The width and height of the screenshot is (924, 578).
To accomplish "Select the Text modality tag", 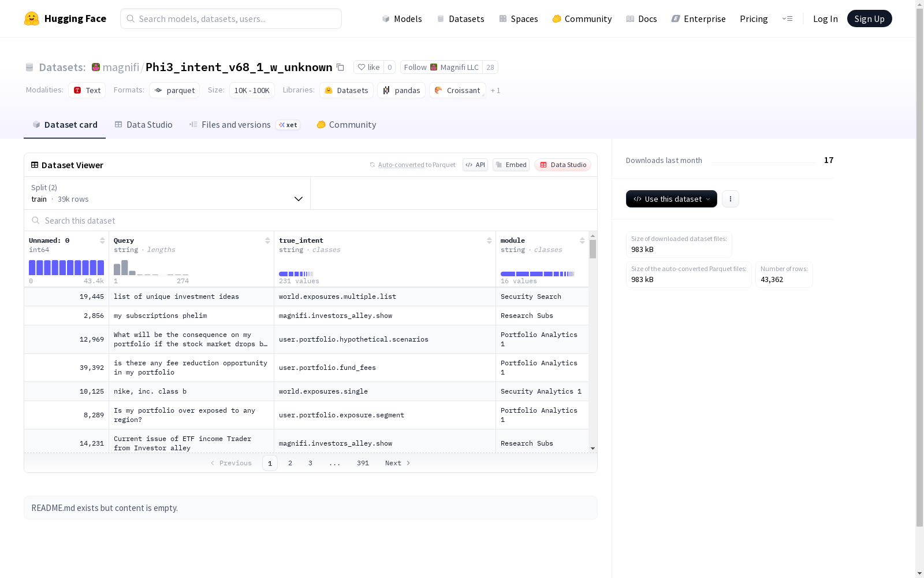I will (87, 90).
